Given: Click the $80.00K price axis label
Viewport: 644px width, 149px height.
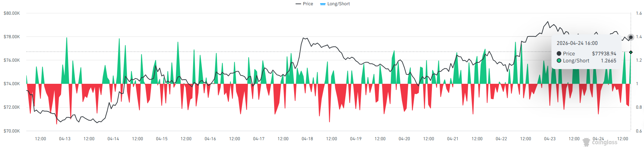Looking at the screenshot, I should [12, 13].
